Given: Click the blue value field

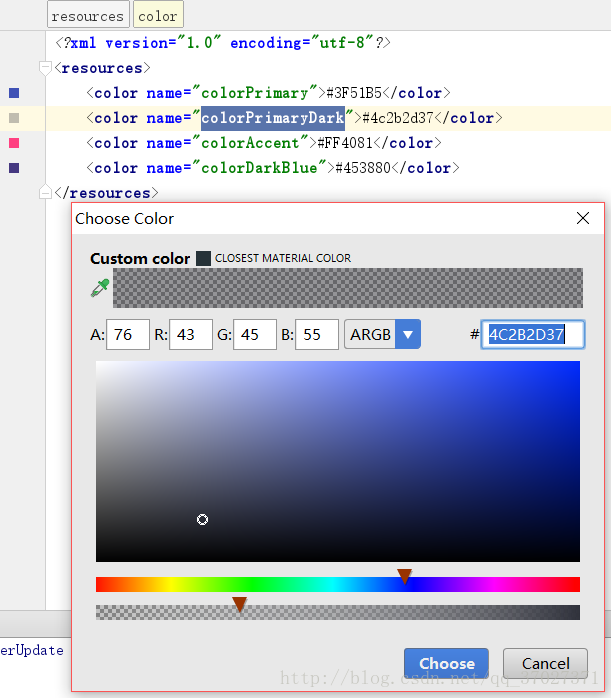Looking at the screenshot, I should click(317, 334).
